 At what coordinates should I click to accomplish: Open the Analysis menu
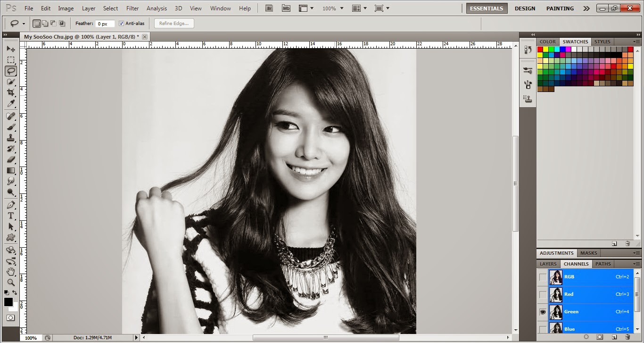(x=157, y=8)
